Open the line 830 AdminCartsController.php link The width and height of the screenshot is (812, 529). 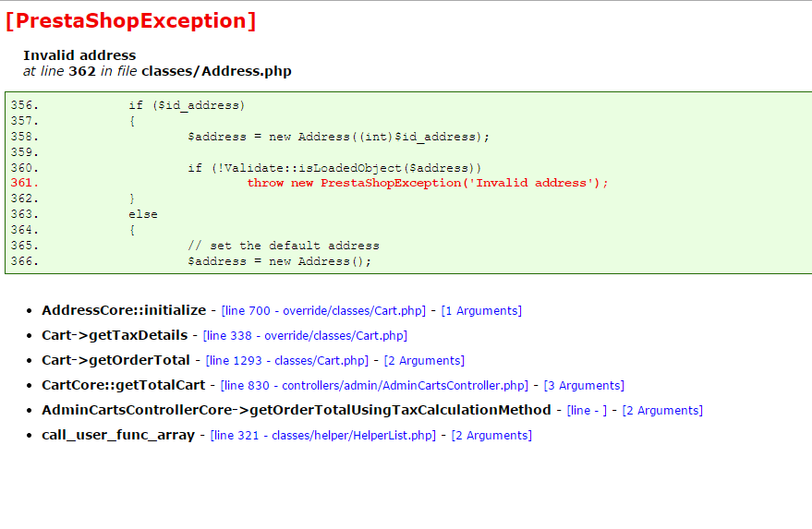click(x=374, y=385)
